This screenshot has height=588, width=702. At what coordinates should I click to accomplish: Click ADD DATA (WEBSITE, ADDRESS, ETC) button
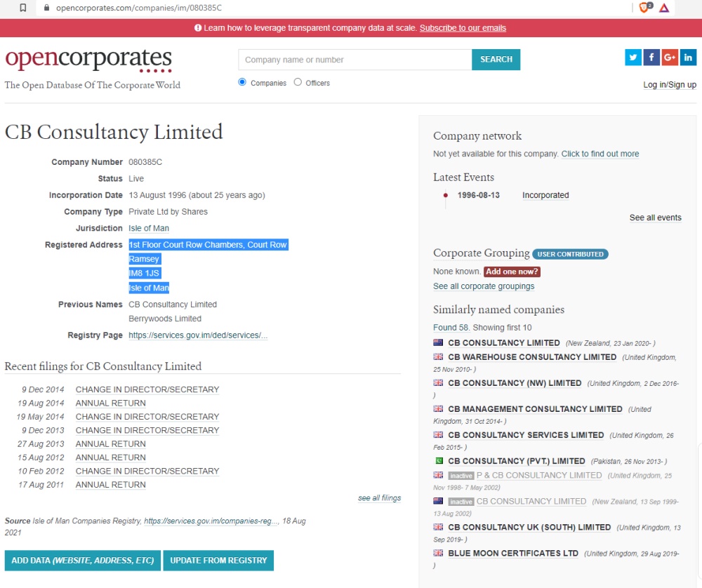click(x=82, y=561)
